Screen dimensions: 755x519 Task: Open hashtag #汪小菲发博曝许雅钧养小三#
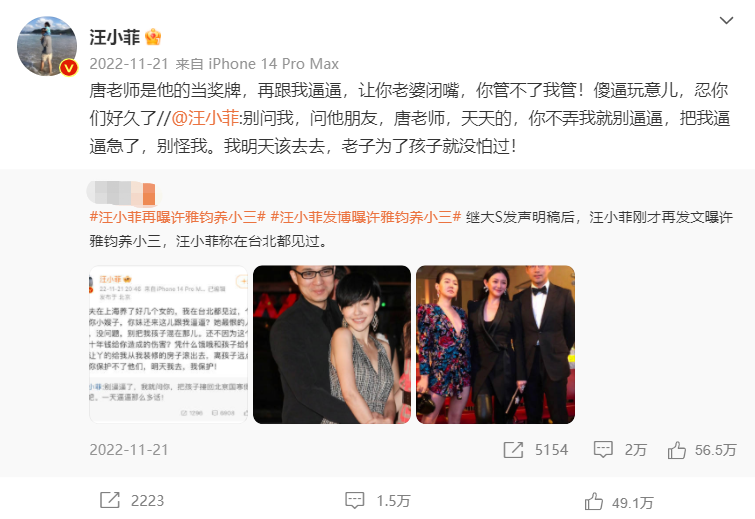click(x=366, y=217)
